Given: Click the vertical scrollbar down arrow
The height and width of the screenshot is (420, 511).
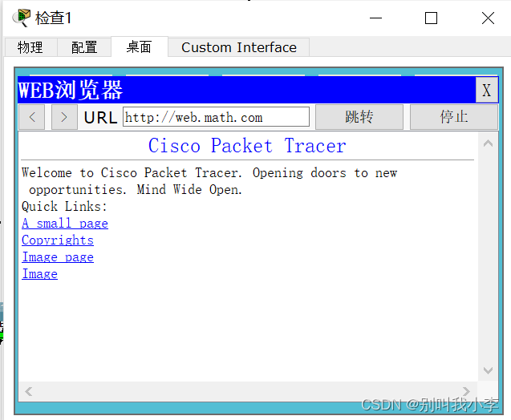Looking at the screenshot, I should pos(488,370).
